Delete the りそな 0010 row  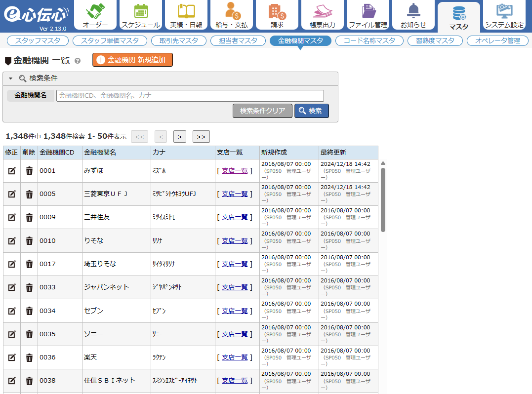(30, 241)
